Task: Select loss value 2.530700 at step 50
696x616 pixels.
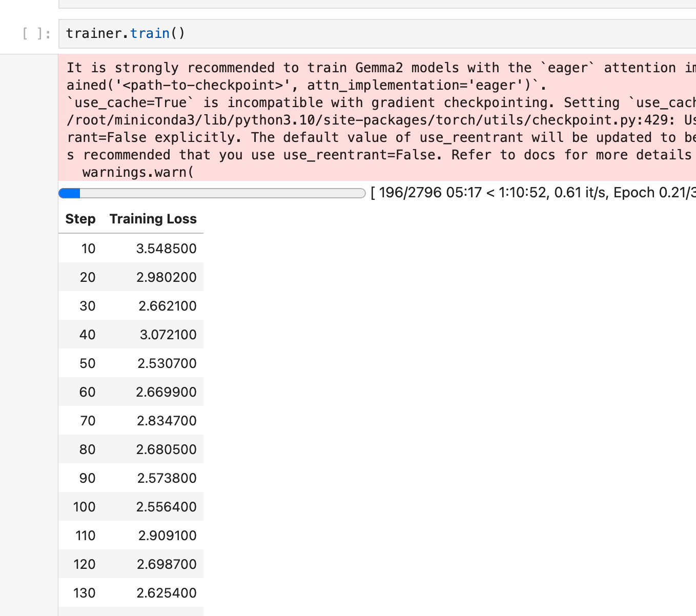Action: click(167, 363)
